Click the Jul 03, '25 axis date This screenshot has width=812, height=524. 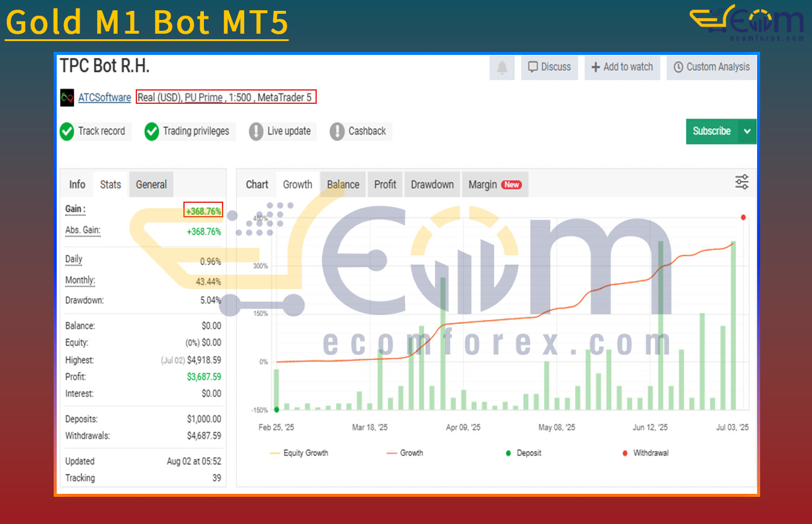click(x=732, y=427)
